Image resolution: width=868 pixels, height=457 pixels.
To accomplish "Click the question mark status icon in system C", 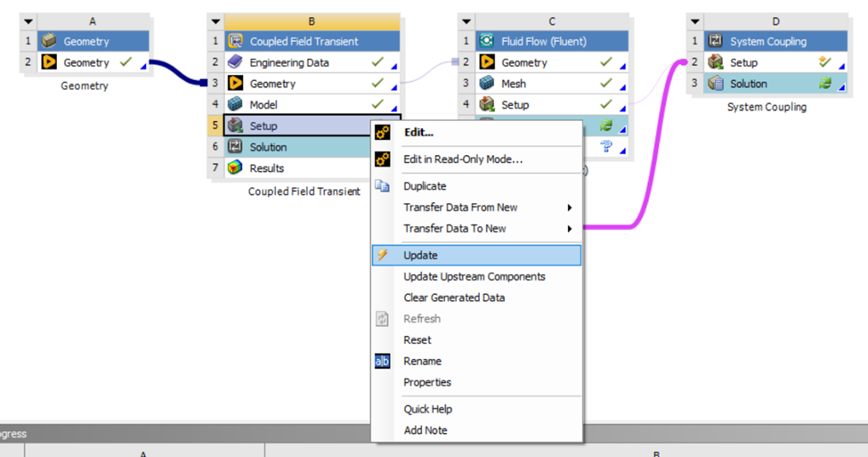I will (x=606, y=146).
